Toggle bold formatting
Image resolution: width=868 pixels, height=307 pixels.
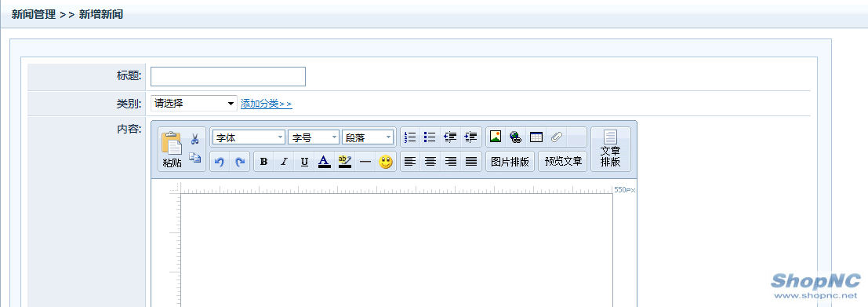(264, 162)
